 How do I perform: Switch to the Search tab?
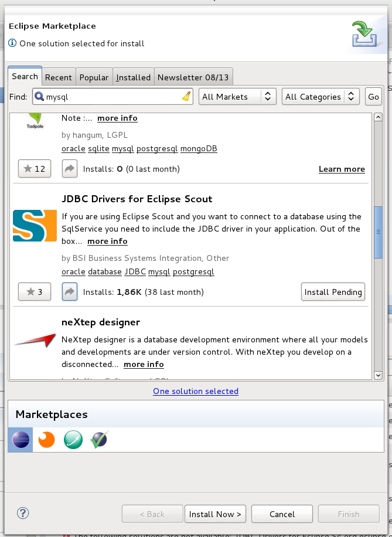[25, 76]
